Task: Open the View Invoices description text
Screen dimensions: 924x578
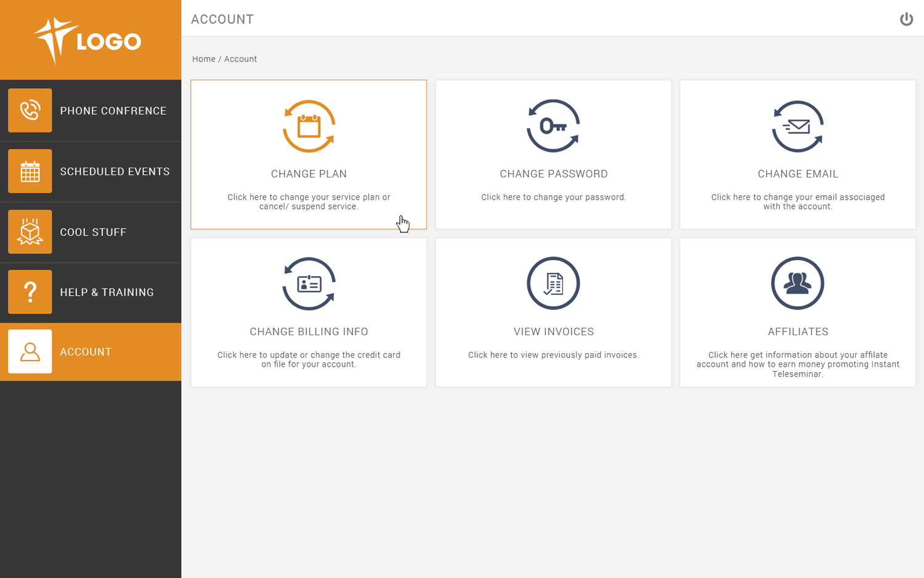Action: click(553, 355)
